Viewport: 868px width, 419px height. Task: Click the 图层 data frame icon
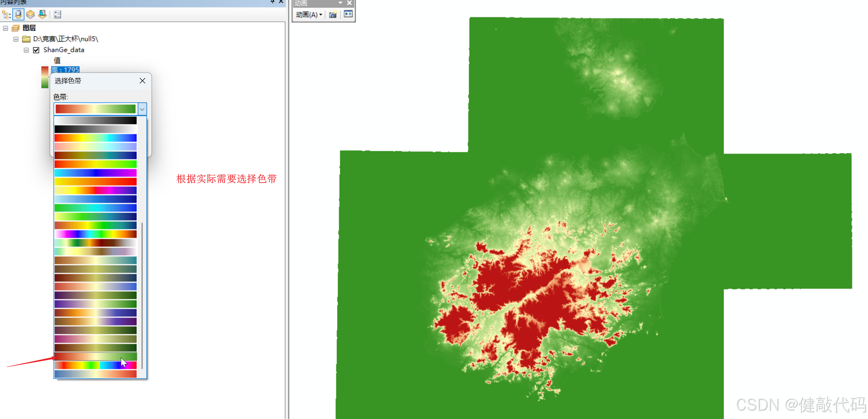point(16,28)
